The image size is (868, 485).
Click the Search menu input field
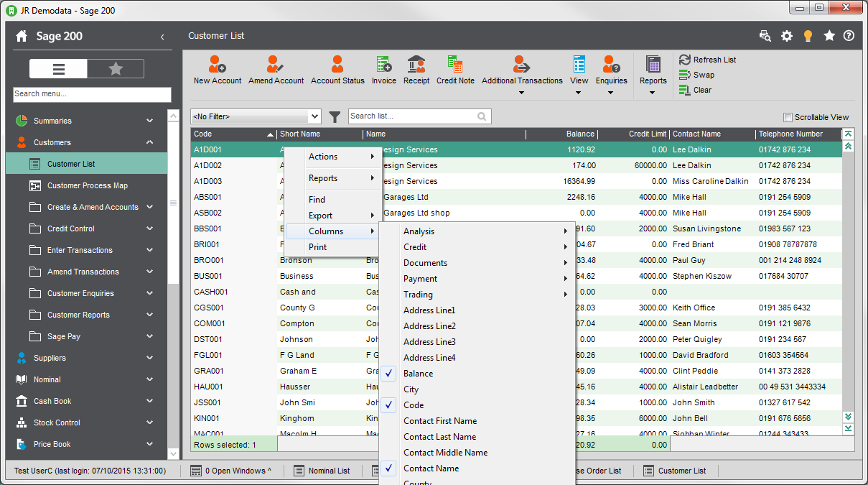(x=92, y=94)
